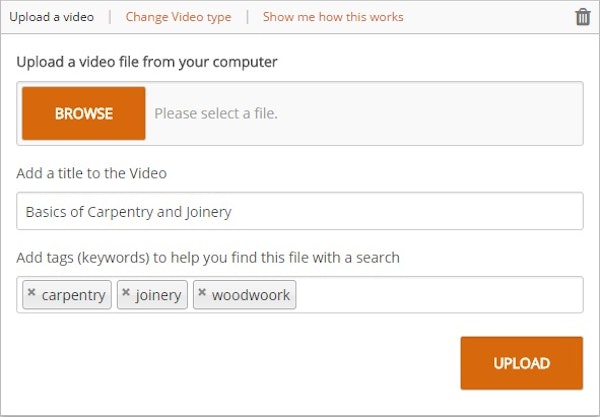Focus the video title input field
The width and height of the screenshot is (600, 417).
point(300,211)
